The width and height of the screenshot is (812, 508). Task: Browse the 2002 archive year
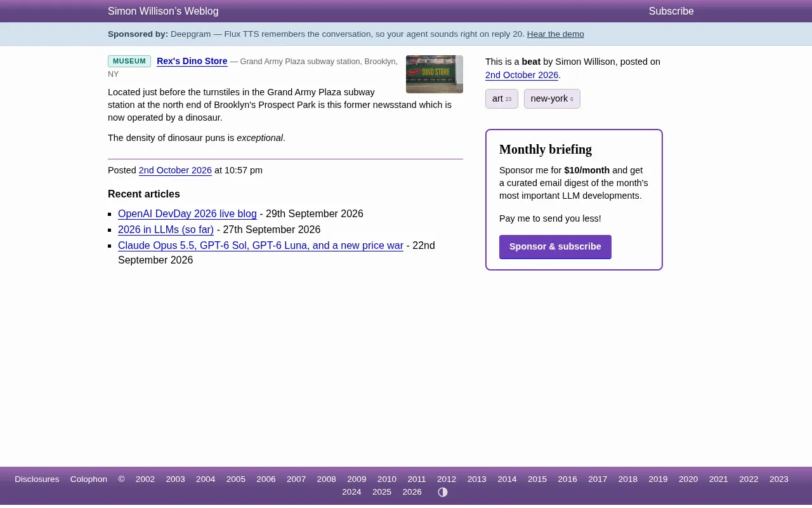pyautogui.click(x=145, y=479)
